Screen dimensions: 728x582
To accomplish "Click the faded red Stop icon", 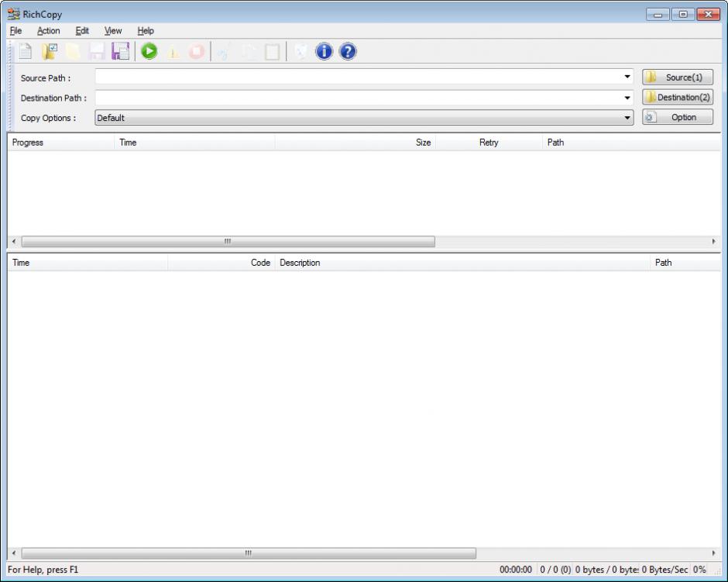I will pyautogui.click(x=197, y=51).
